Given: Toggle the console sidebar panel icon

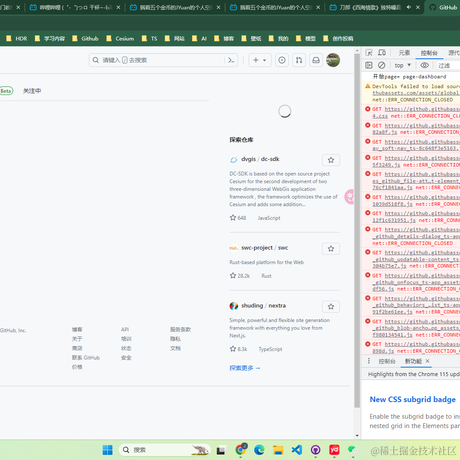Looking at the screenshot, I should (x=369, y=65).
